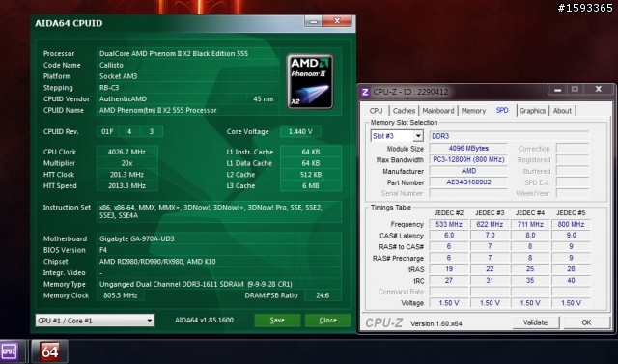Click the Close button in AIDA64
This screenshot has width=618, height=364.
(327, 320)
